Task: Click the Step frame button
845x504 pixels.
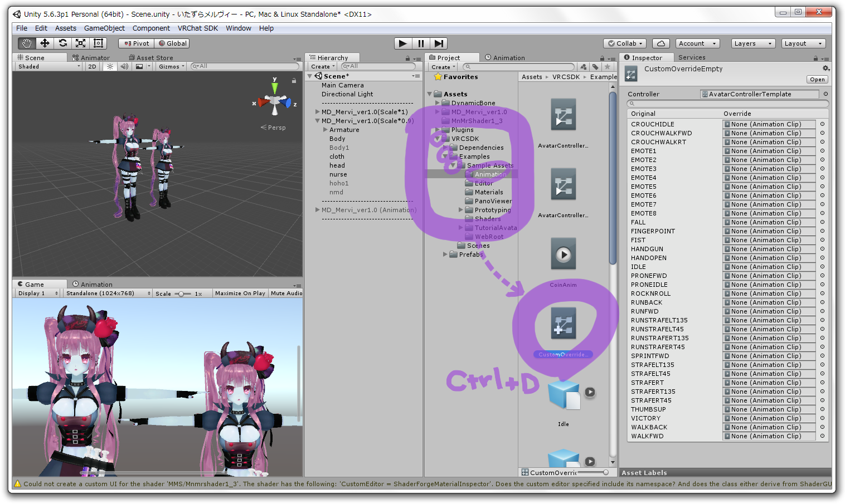Action: (x=439, y=43)
